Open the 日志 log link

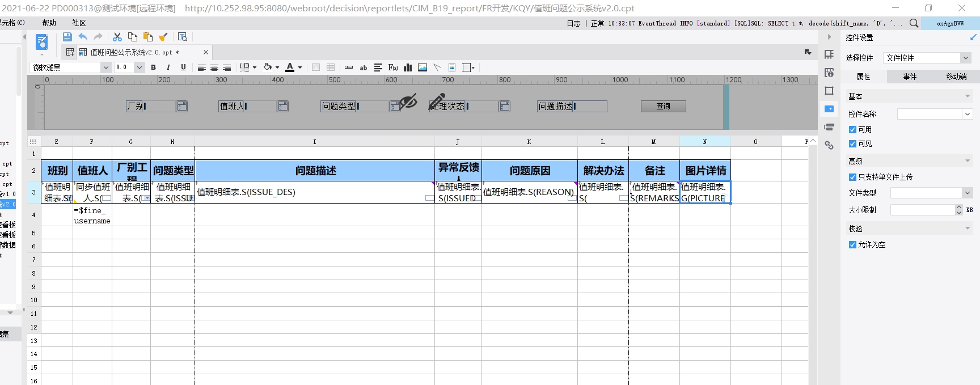pos(573,23)
